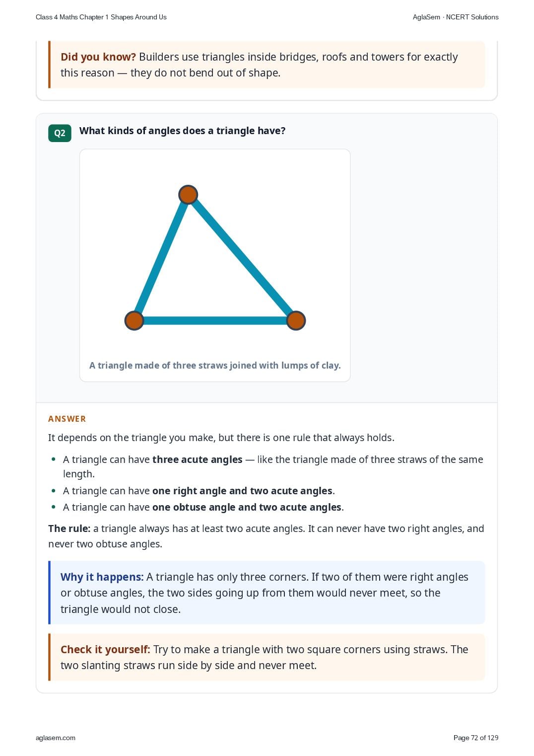Screen dimensions: 534x756
Task: Click the 'one obtuse angle' bullet
Action: coord(203,507)
